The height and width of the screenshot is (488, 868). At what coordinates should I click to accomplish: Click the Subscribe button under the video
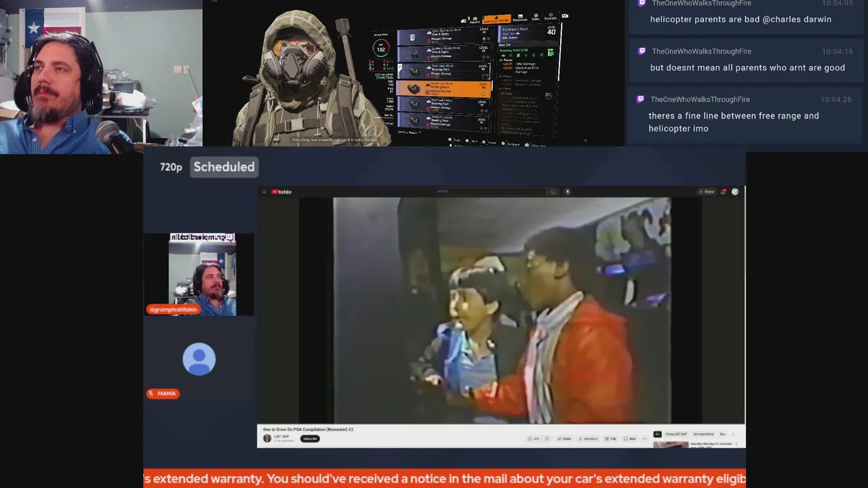click(310, 439)
